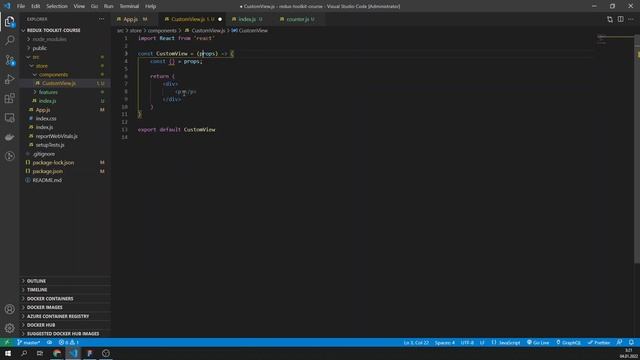Expand the DOCKER CONTAINERS section
Image resolution: width=640 pixels, height=360 pixels.
65,299
